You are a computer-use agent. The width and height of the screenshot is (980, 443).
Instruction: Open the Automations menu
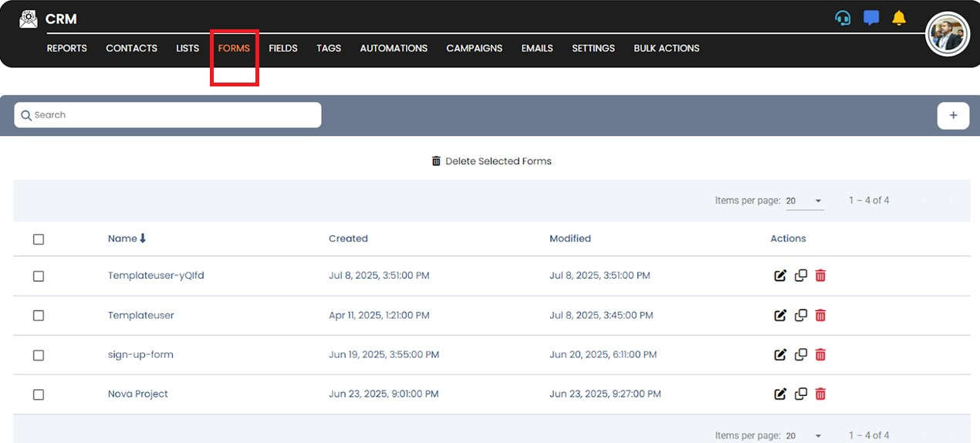[x=394, y=48]
